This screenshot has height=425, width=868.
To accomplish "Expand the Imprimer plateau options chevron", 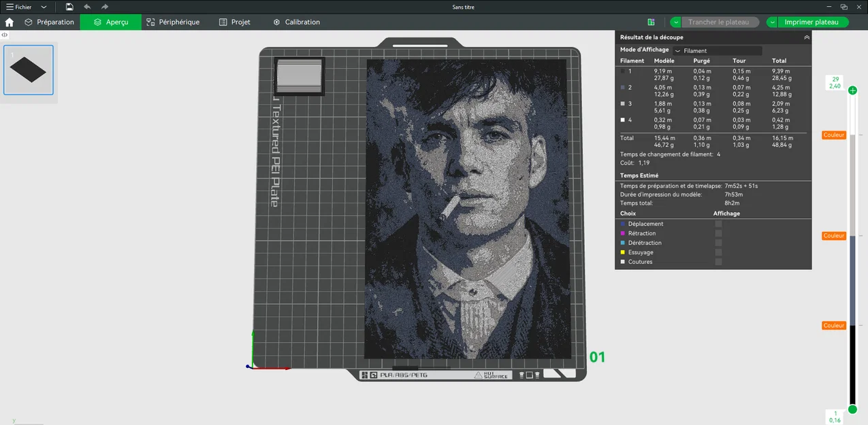I will coord(772,22).
